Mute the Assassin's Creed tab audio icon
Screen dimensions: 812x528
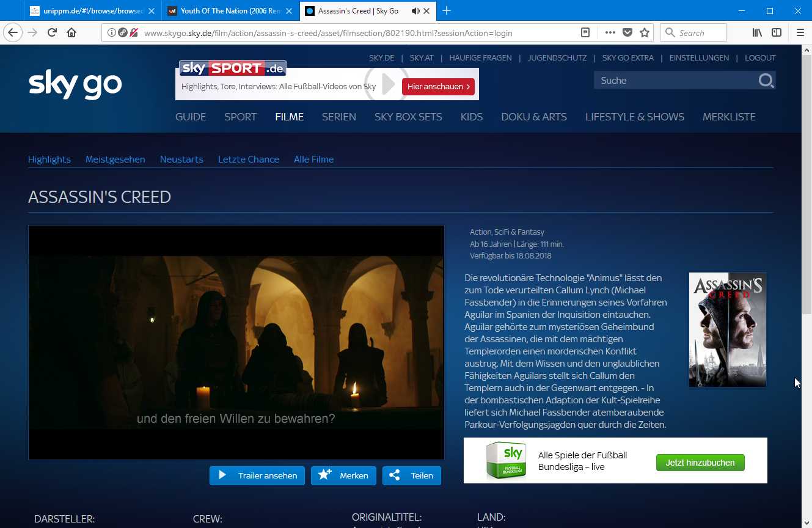tap(415, 11)
